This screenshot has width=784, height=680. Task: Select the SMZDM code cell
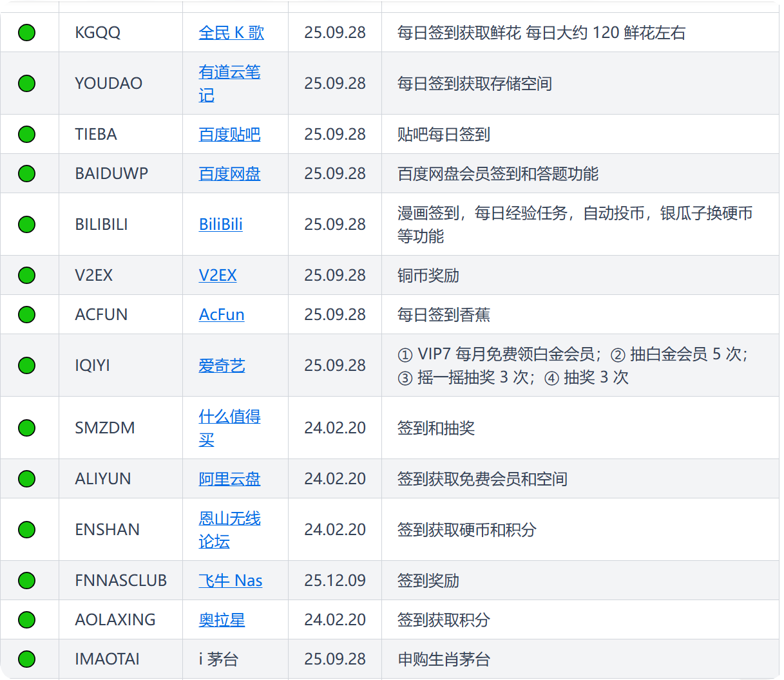click(120, 428)
